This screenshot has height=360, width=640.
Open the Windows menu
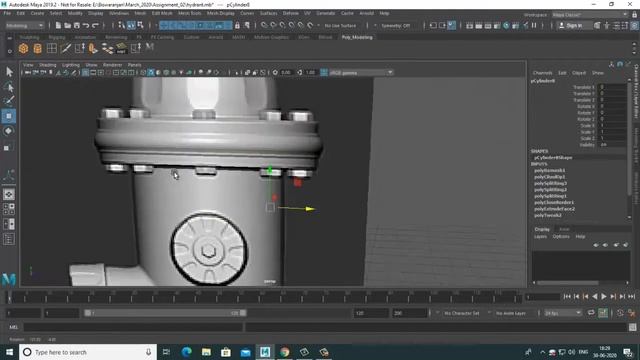point(119,13)
